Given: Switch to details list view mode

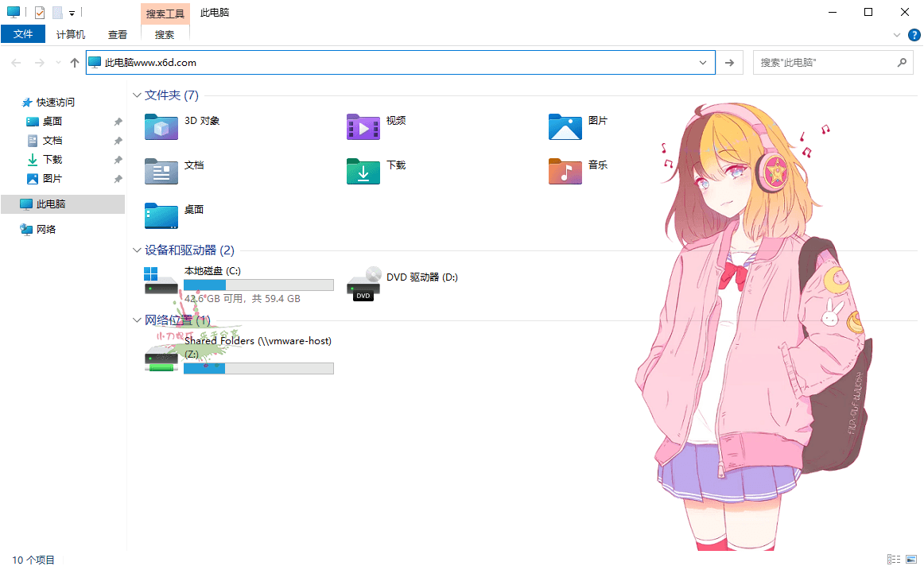Looking at the screenshot, I should pyautogui.click(x=894, y=560).
